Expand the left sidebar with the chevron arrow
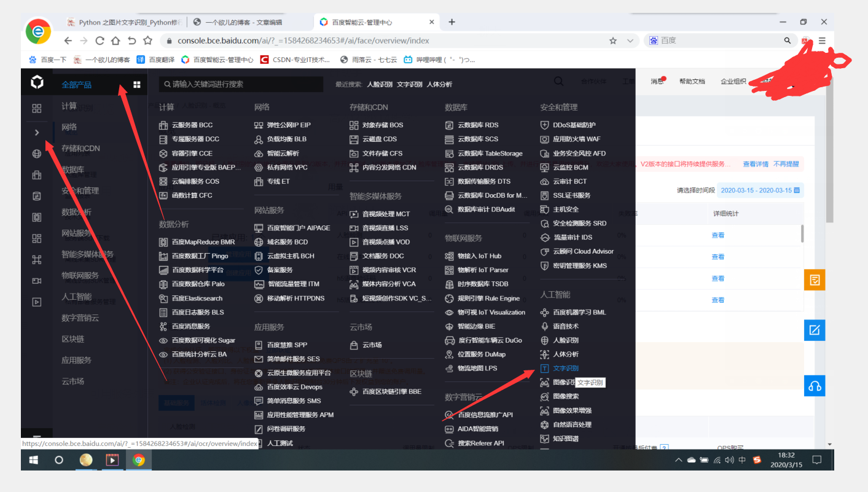The height and width of the screenshot is (492, 868). tap(37, 132)
